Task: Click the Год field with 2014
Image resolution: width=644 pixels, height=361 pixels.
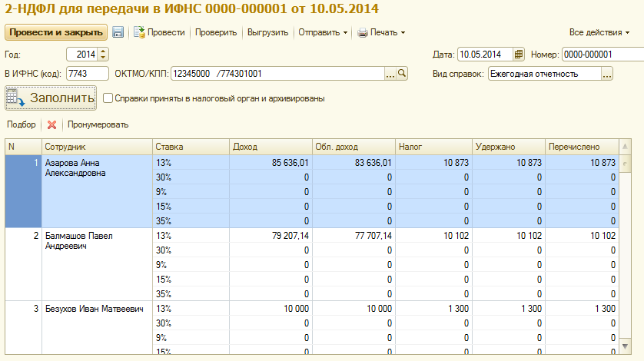Action: click(x=83, y=55)
